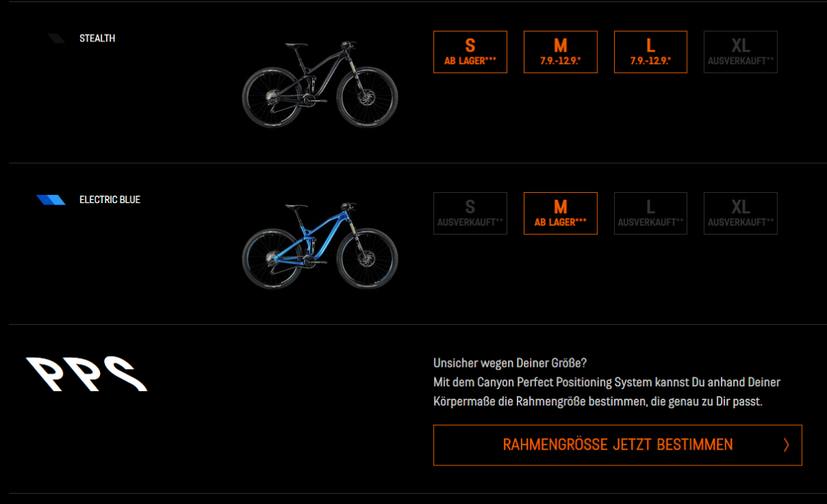This screenshot has width=827, height=504.
Task: Select size M for the Stealth bike
Action: [560, 52]
